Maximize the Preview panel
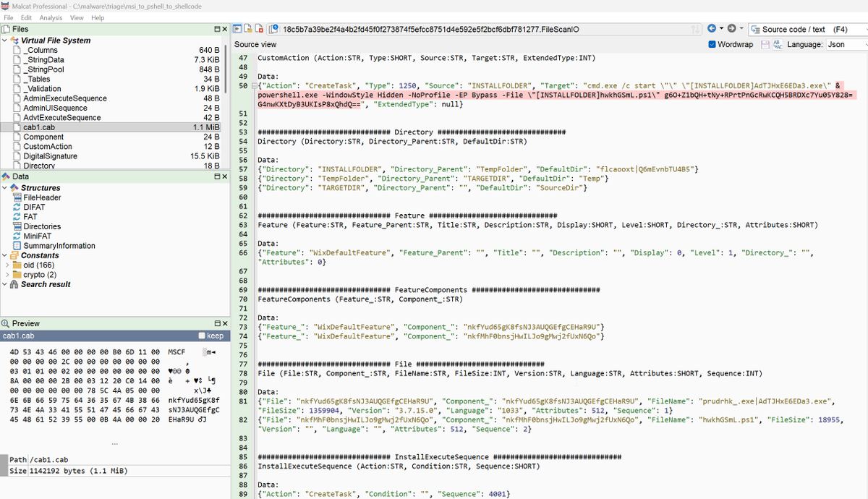 point(216,323)
